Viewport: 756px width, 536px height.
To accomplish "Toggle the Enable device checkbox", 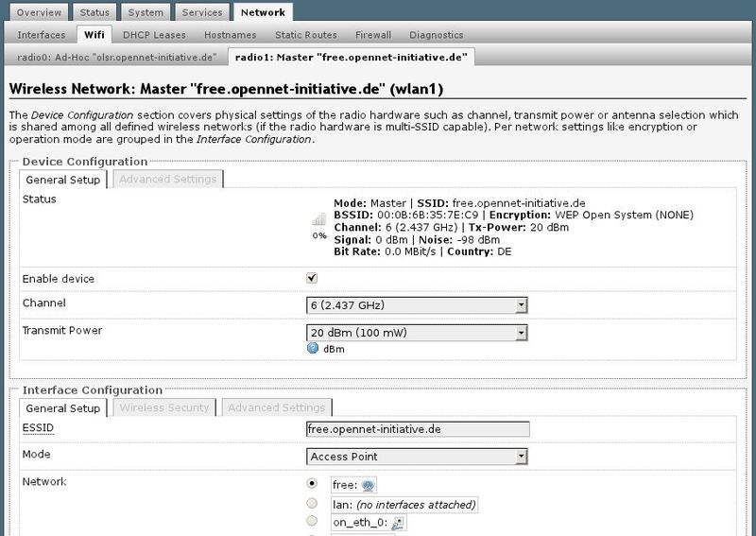I will click(x=312, y=278).
